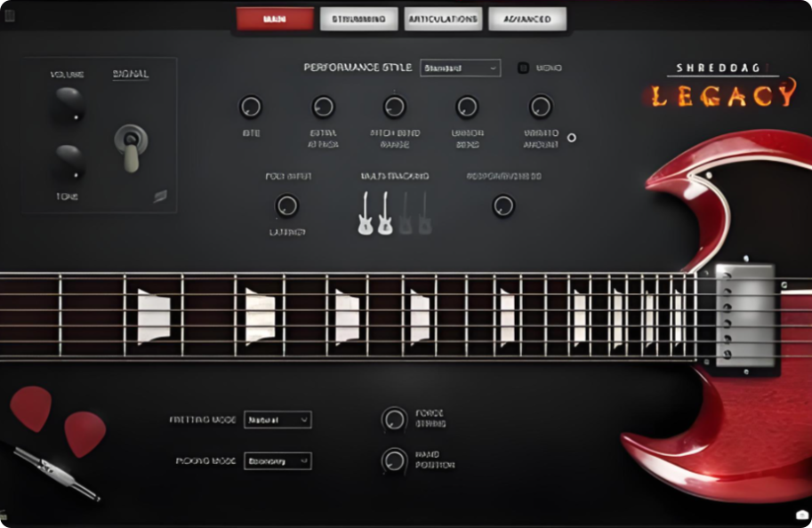Viewport: 812px width, 528px height.
Task: Open the Strumming tab
Action: click(358, 20)
